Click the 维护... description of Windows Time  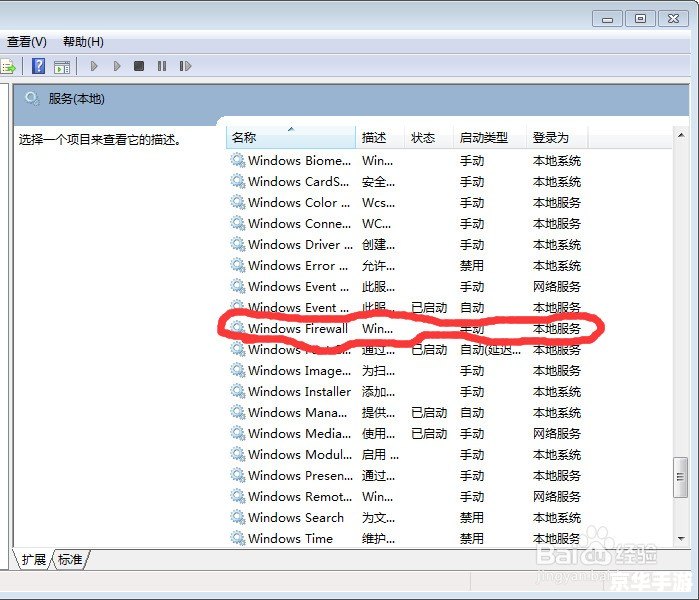click(378, 538)
